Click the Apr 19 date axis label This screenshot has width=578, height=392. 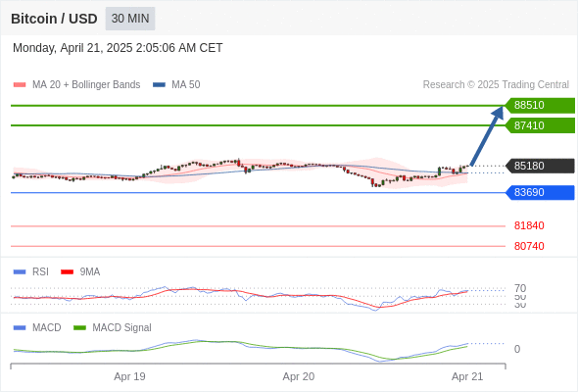tap(129, 376)
